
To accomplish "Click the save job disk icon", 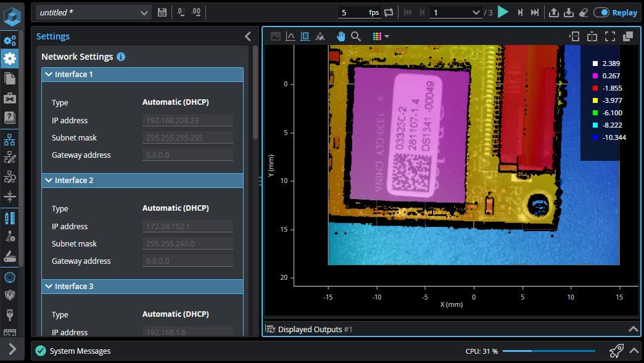I will [162, 12].
